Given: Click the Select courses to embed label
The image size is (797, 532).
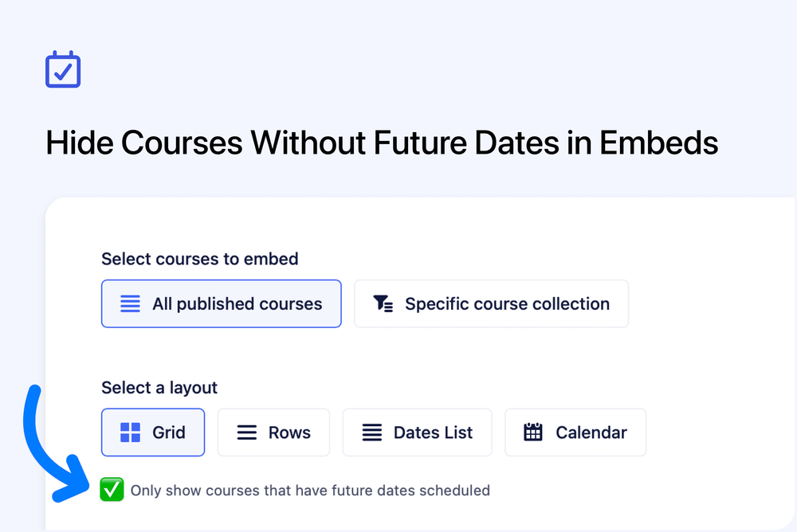Looking at the screenshot, I should point(199,259).
